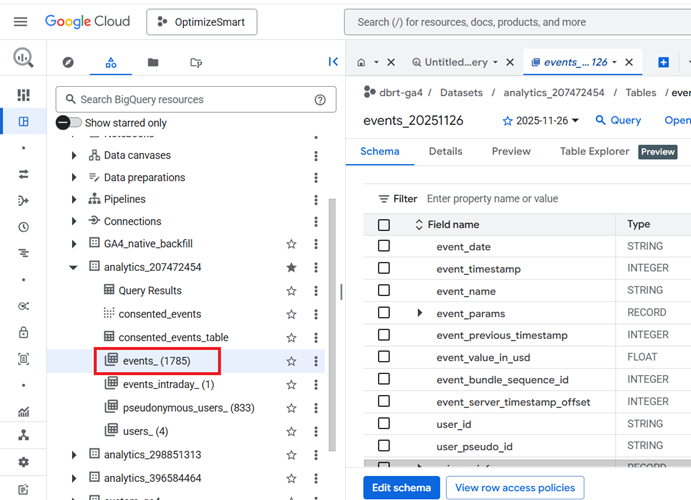Open the OptimizeSmart project selector
691x500 pixels.
click(x=202, y=22)
